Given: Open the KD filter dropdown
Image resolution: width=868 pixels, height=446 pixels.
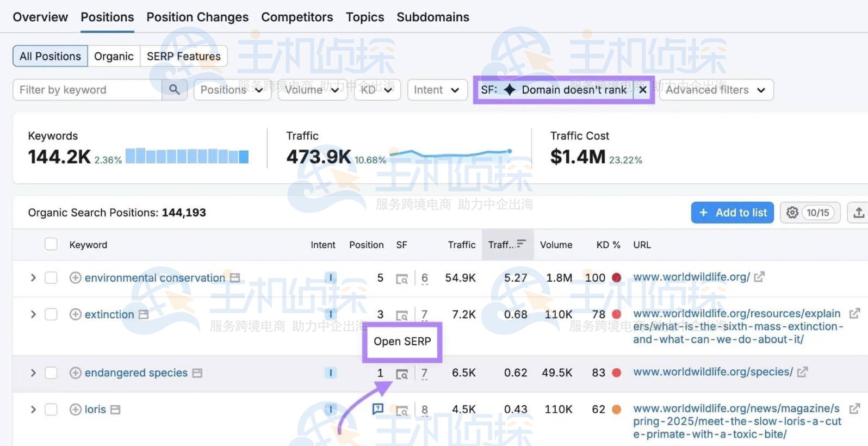Looking at the screenshot, I should pyautogui.click(x=377, y=90).
